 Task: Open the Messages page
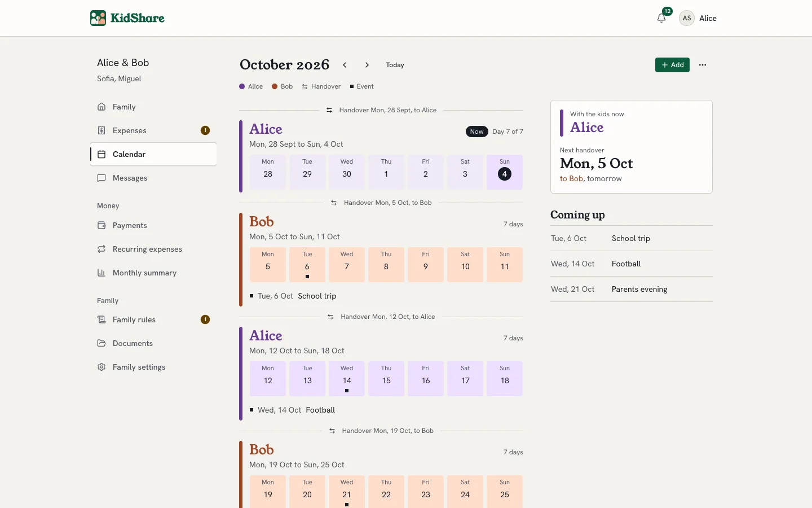(x=153, y=178)
